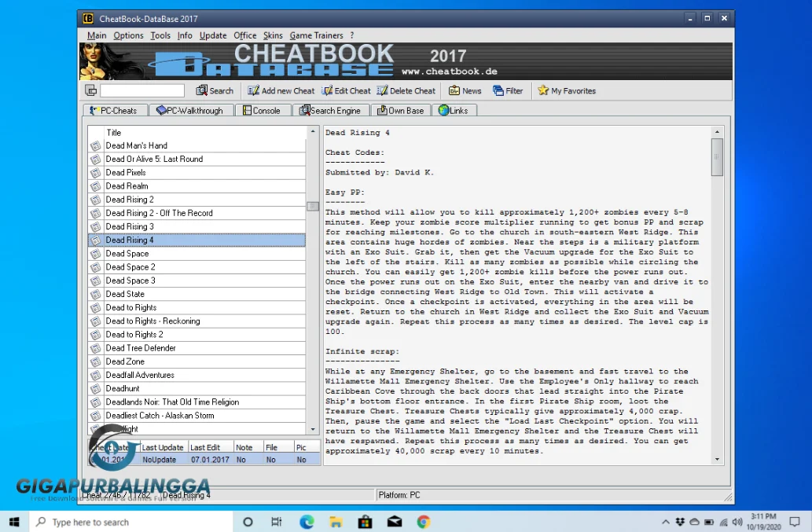Open the Skins menu
Screen dimensions: 812x532
[x=273, y=35]
